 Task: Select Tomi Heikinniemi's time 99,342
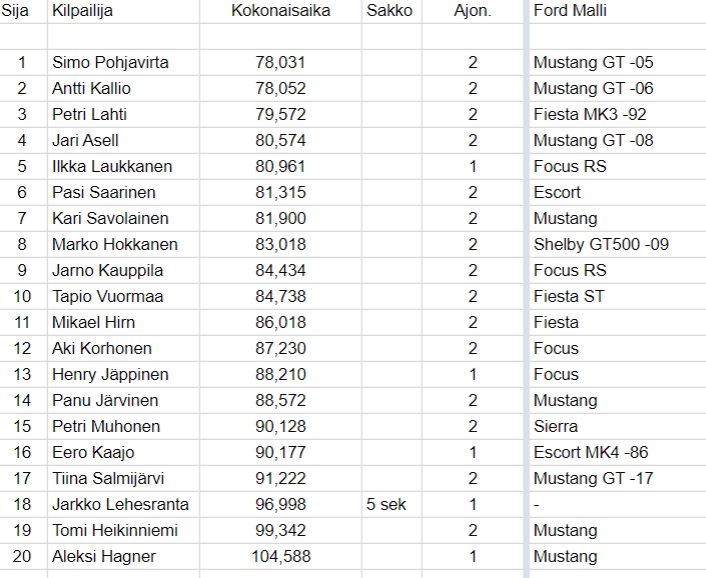point(280,530)
